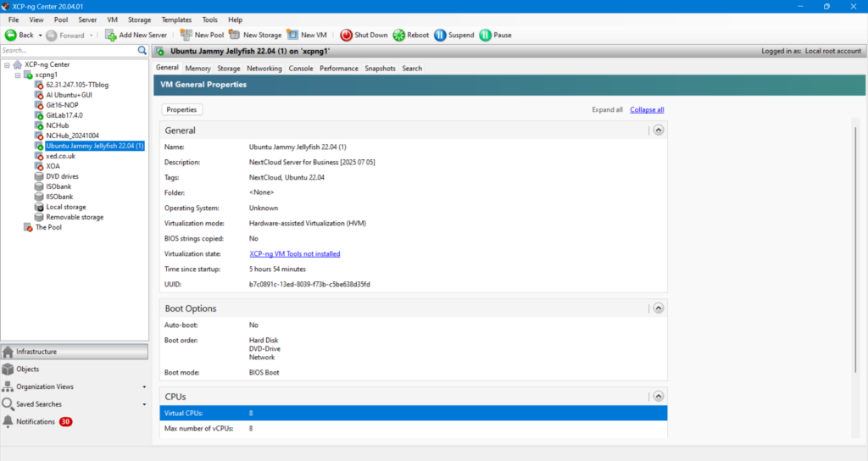Click XCP-ng VM Tools not installed link
Image resolution: width=868 pixels, height=461 pixels.
294,254
